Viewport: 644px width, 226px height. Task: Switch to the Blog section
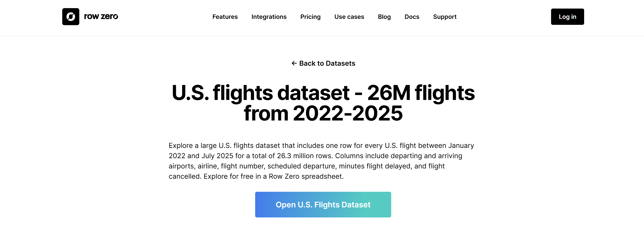click(x=384, y=17)
